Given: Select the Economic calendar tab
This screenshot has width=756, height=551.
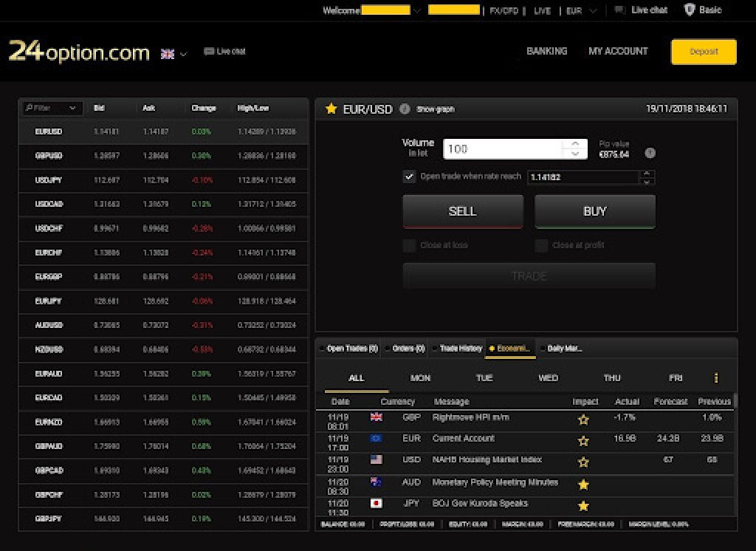Looking at the screenshot, I should tap(510, 349).
